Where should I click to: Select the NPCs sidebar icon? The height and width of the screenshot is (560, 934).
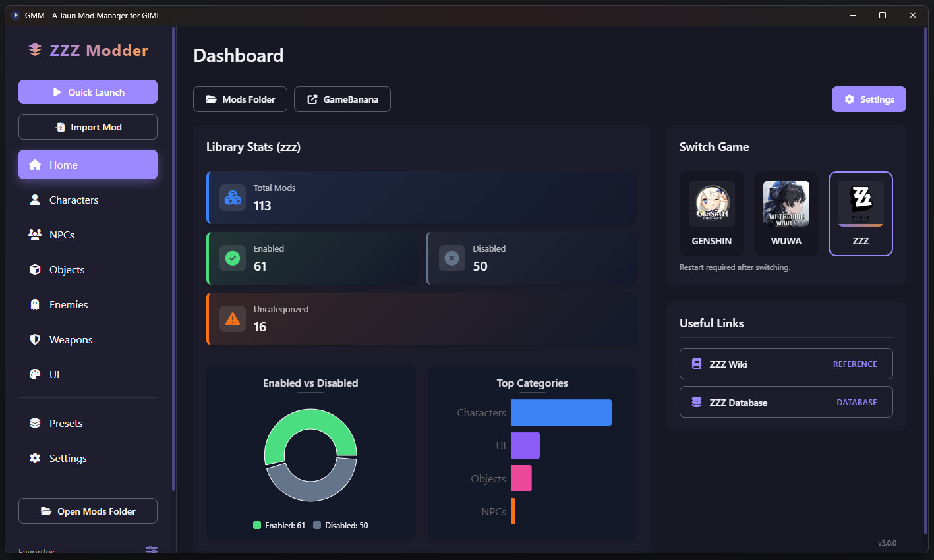click(34, 235)
